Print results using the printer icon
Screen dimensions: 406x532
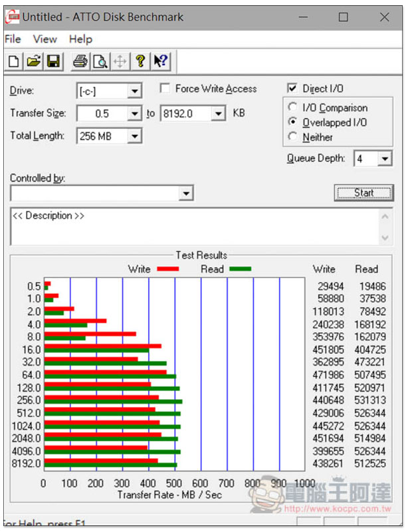click(x=80, y=61)
